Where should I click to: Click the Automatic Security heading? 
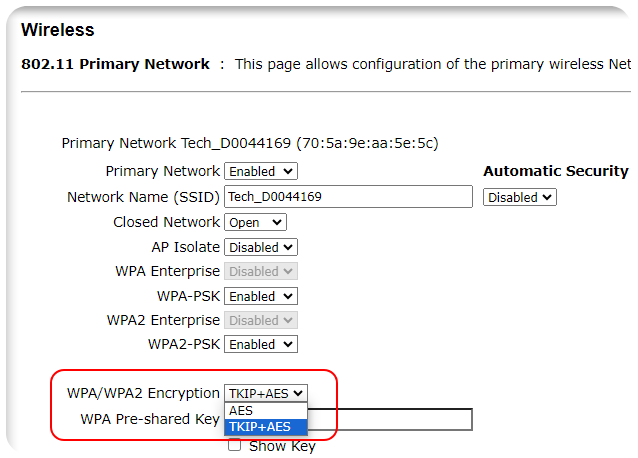coord(556,171)
